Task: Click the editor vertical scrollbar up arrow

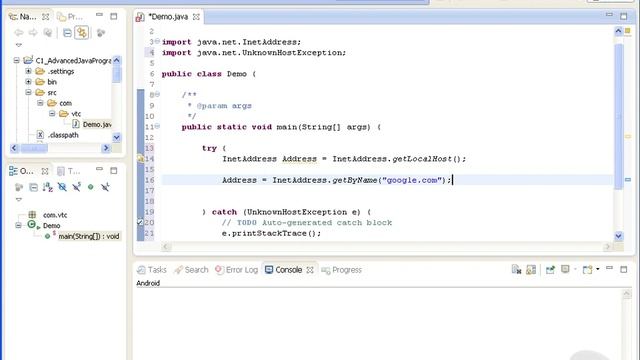Action: pos(618,31)
